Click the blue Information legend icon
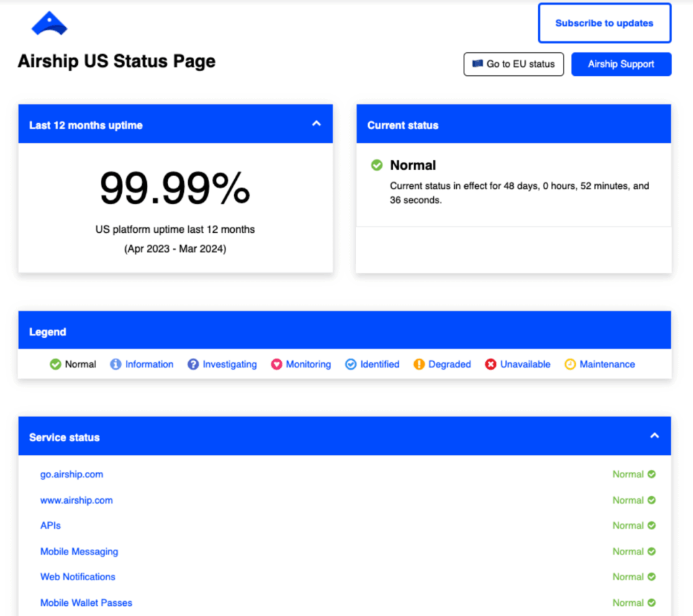The width and height of the screenshot is (693, 616). 116,364
